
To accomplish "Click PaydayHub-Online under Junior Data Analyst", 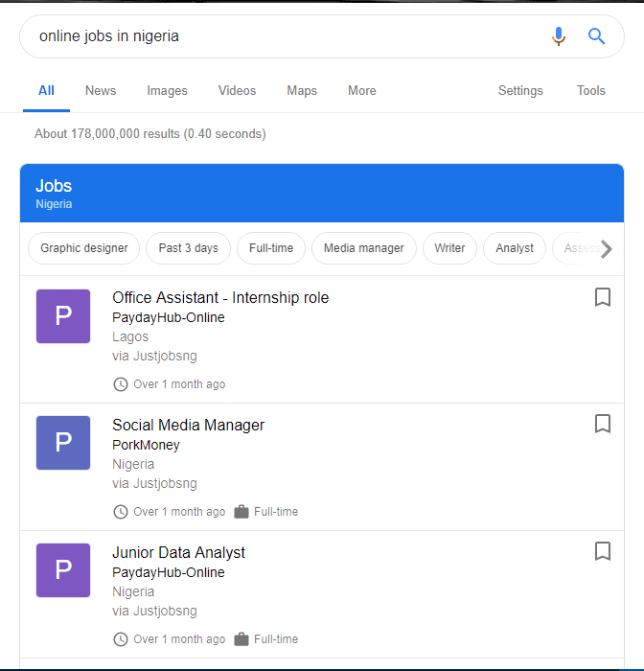I will point(168,572).
